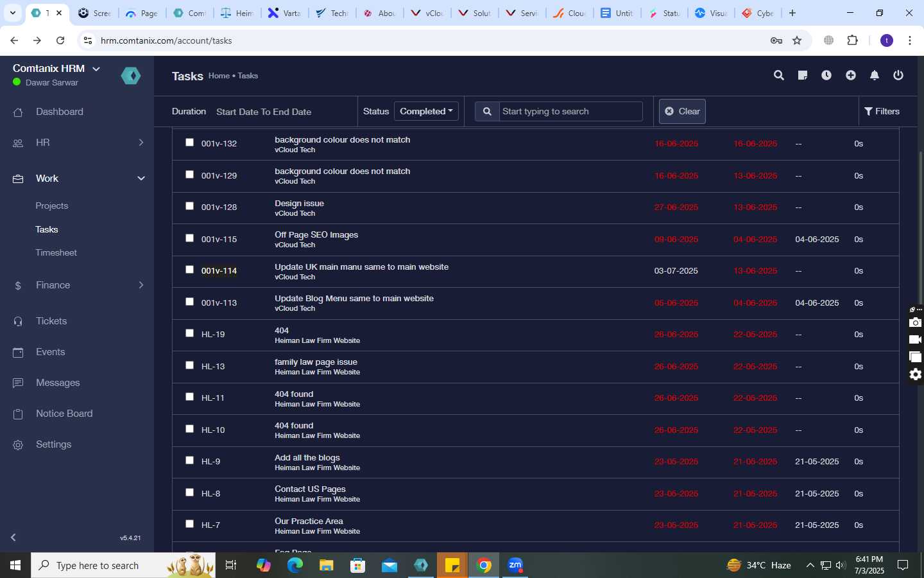Show hidden system tray icons
The height and width of the screenshot is (578, 924).
[810, 565]
